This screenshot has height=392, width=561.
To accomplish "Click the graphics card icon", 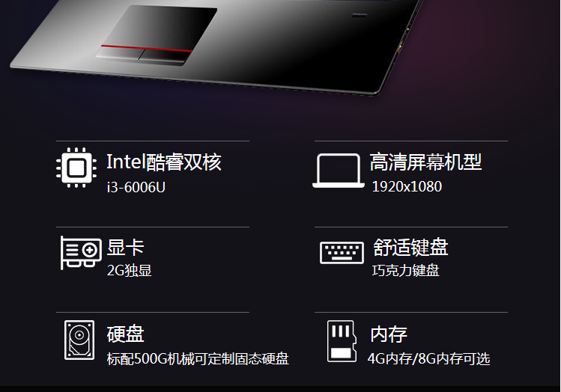I will pos(81,253).
